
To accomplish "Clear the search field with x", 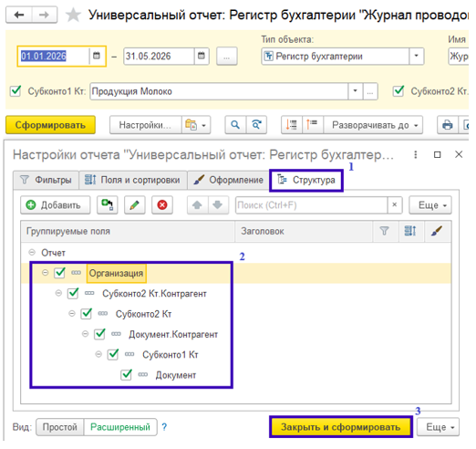I will [x=395, y=205].
